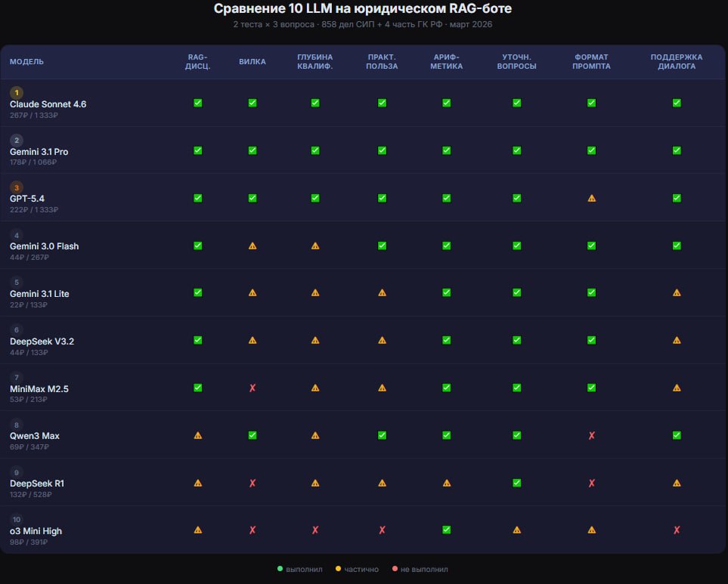The width and height of the screenshot is (728, 584).
Task: Click the ПОДДЕРЖКА ДИАЛОГА column header
Action: (677, 62)
